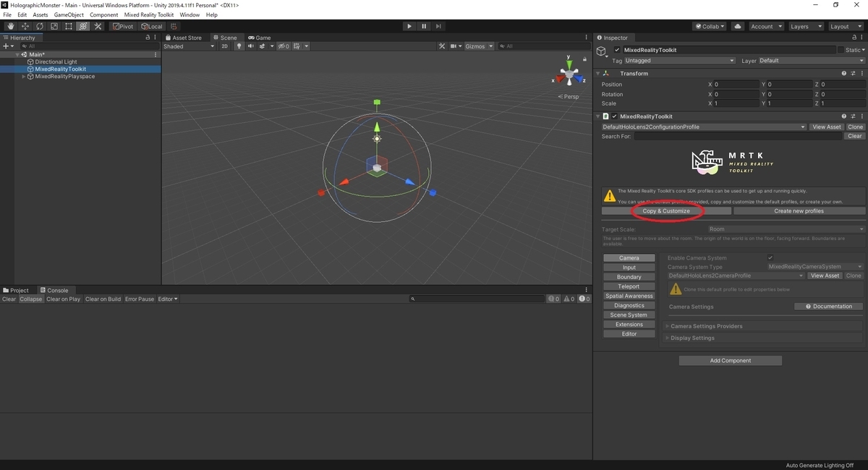Click the Documentation button

[829, 307]
